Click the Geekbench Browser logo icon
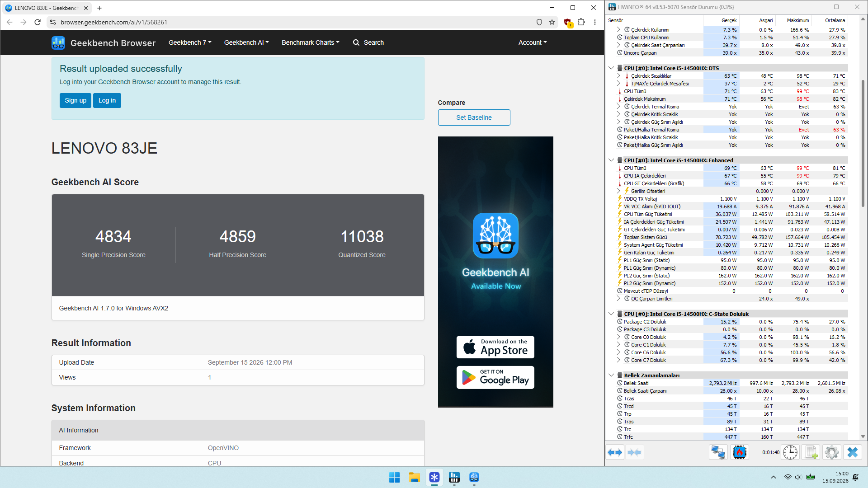 point(58,42)
